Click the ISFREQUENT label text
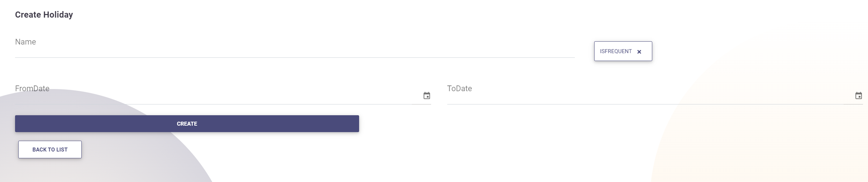 point(616,51)
